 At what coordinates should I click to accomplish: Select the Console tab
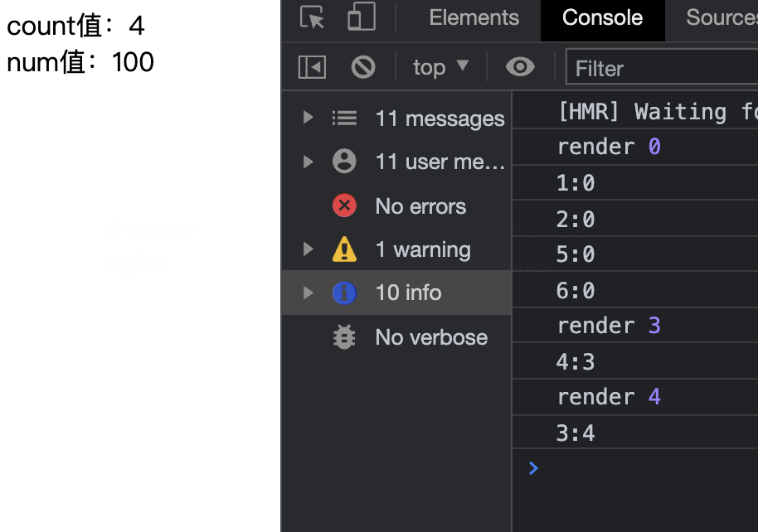point(602,18)
